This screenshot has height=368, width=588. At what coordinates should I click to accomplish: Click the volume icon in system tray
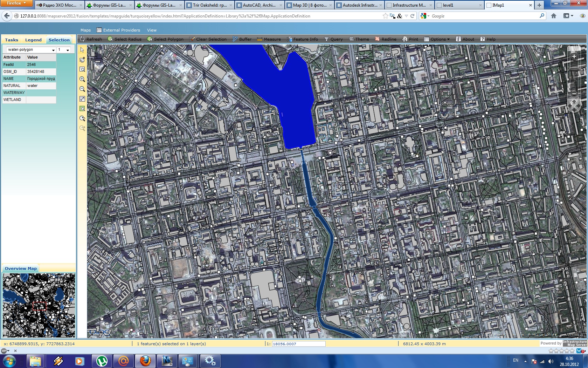coord(551,361)
